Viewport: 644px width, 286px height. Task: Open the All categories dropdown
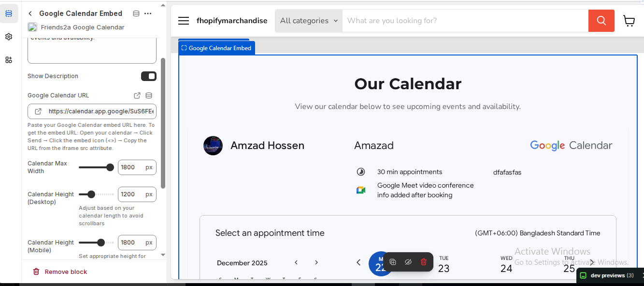click(x=309, y=21)
